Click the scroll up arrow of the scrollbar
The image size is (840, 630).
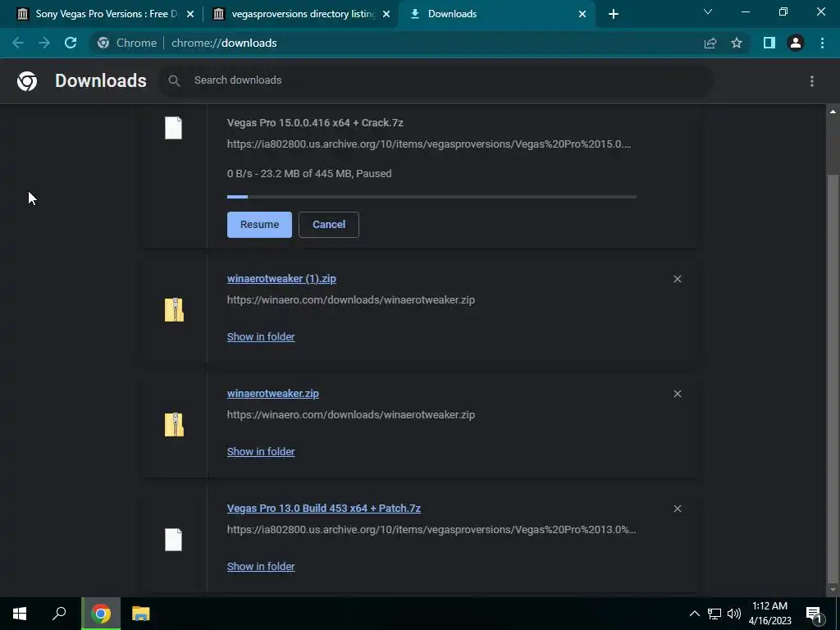[833, 112]
